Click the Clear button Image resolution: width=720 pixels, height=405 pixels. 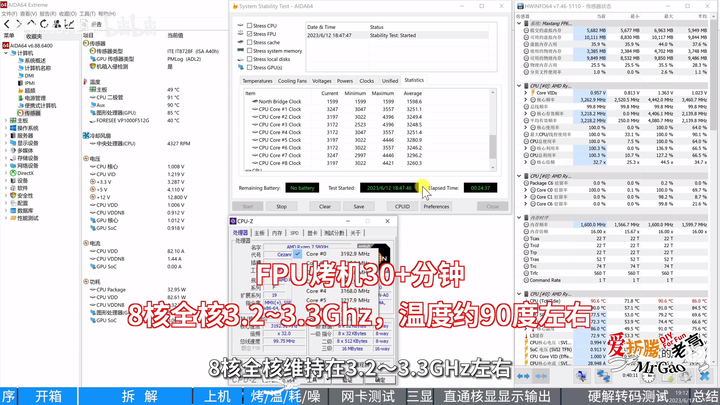[x=325, y=207]
